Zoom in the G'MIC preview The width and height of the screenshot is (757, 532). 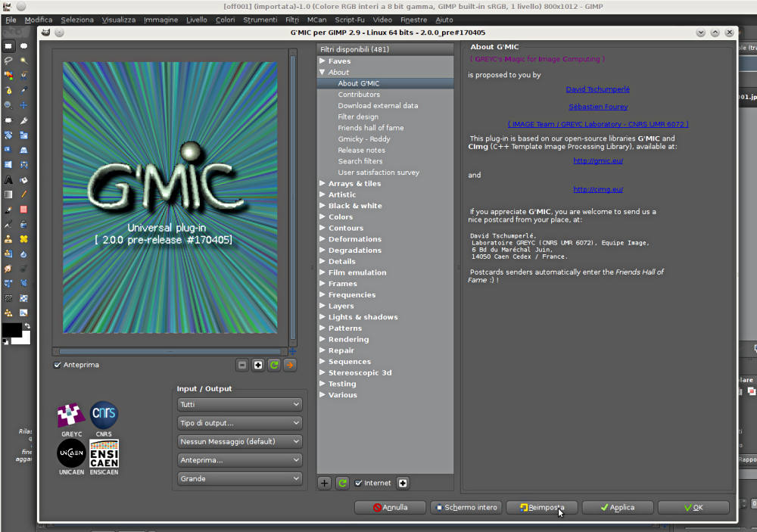pos(258,365)
